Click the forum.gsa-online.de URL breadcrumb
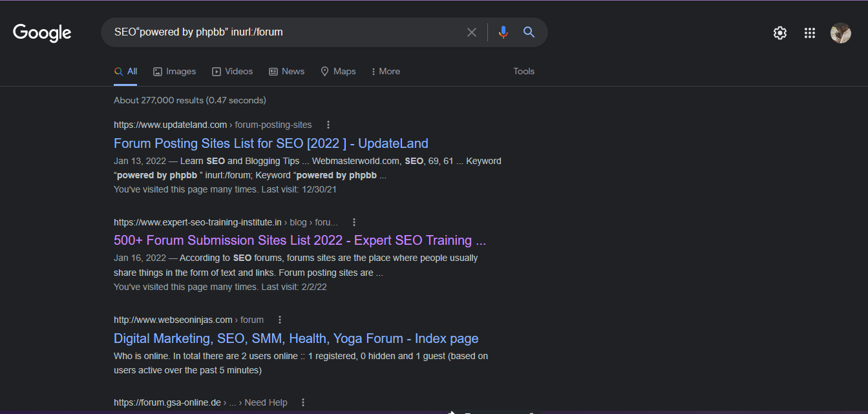The image size is (868, 414). point(200,402)
